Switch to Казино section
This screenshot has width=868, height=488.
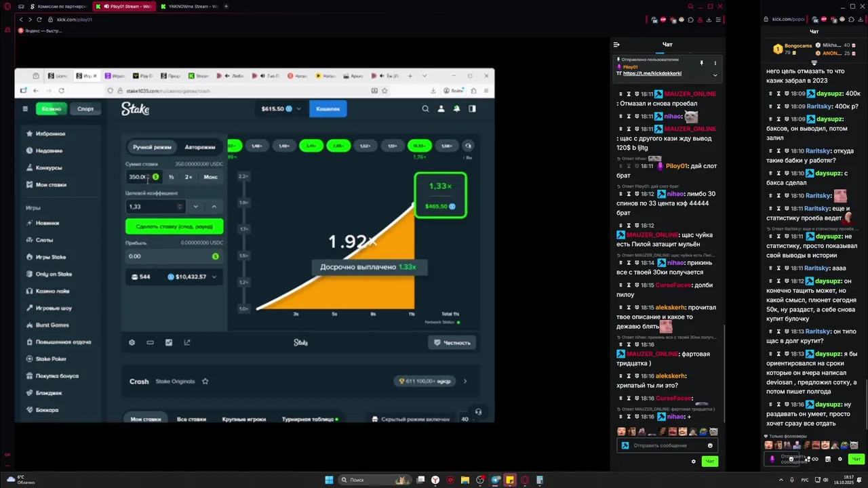(52, 108)
